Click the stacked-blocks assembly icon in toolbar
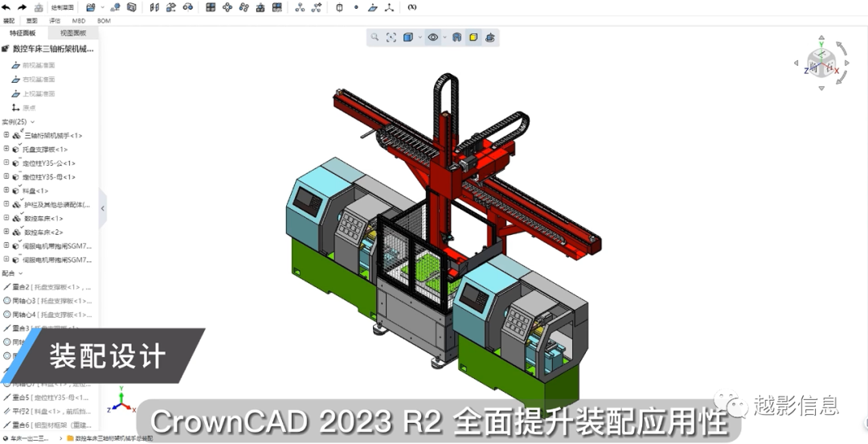Screen dimensions: 868x444 pos(260,7)
